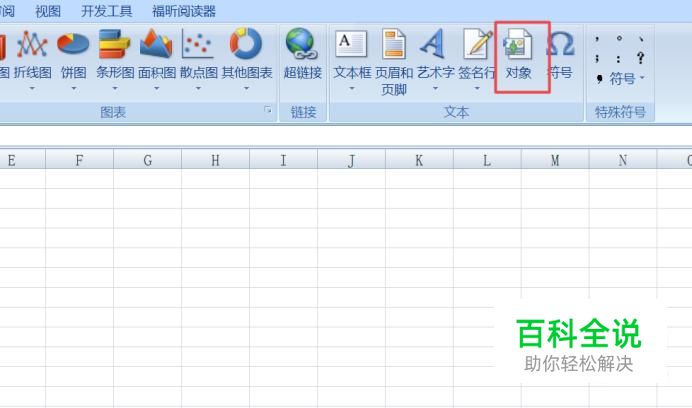This screenshot has height=408, width=692.
Task: Select column N header
Action: (623, 160)
